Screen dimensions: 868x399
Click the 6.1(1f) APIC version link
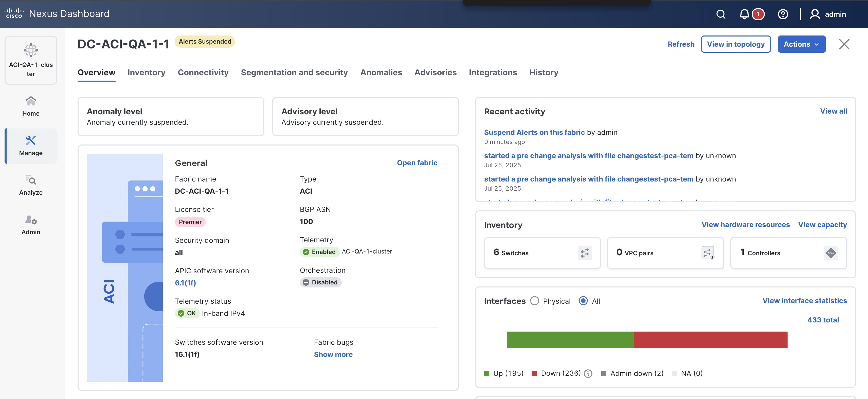click(x=185, y=283)
